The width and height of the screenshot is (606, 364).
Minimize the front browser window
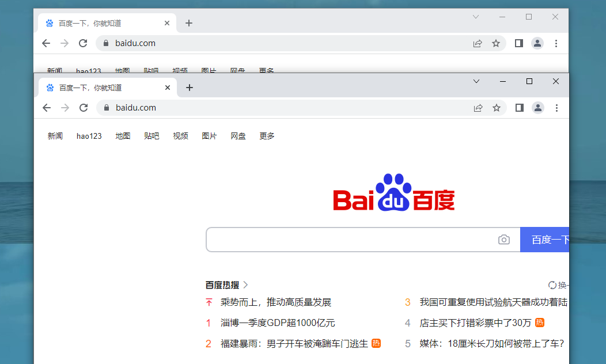tap(503, 81)
